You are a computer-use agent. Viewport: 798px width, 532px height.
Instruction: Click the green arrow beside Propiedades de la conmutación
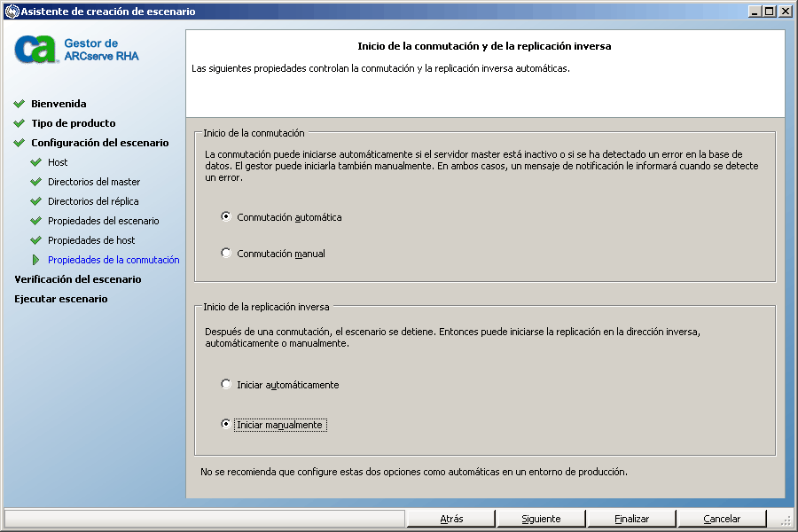coord(35,260)
